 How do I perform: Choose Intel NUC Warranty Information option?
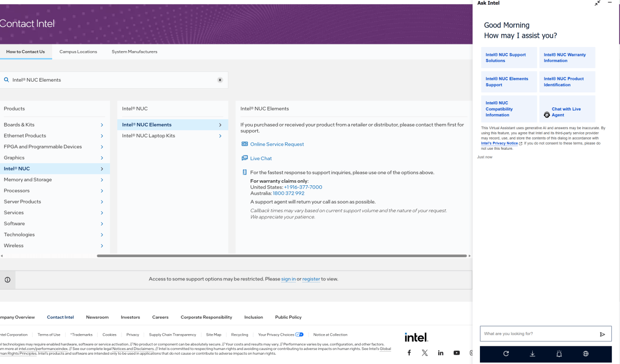click(567, 58)
